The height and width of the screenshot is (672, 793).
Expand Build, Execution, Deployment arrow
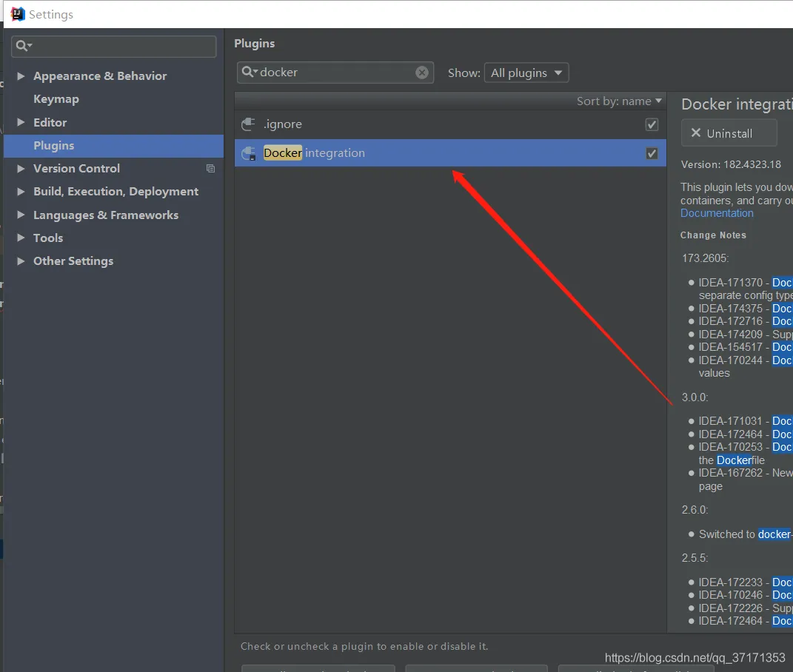point(21,191)
